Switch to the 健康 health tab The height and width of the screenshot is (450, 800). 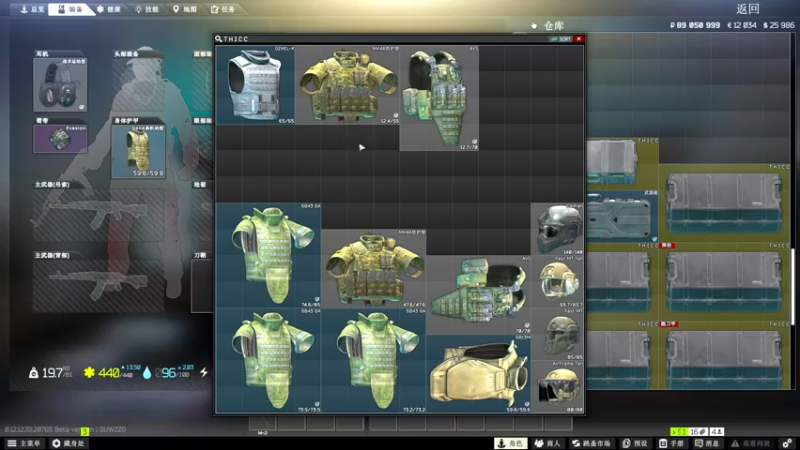pyautogui.click(x=109, y=9)
